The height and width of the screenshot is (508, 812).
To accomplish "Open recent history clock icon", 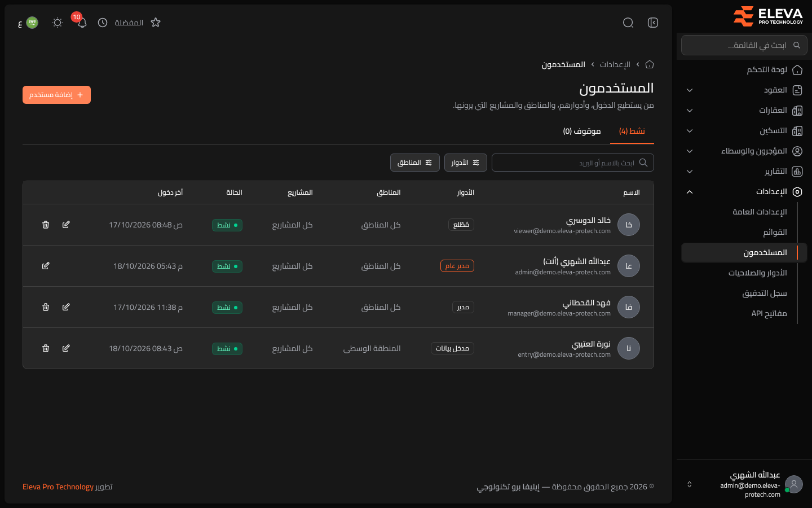I will [x=103, y=23].
